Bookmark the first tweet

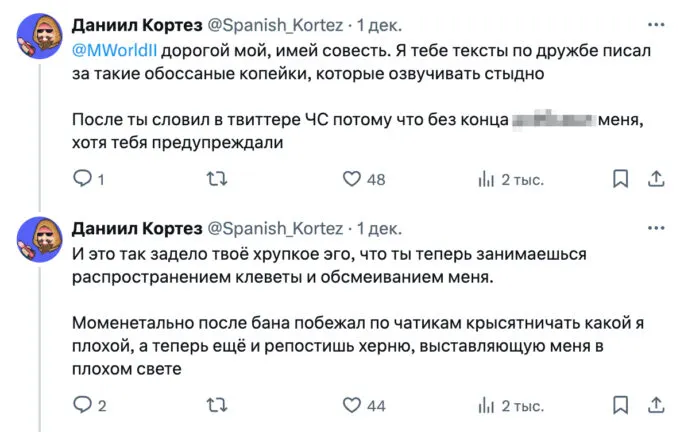[x=620, y=179]
